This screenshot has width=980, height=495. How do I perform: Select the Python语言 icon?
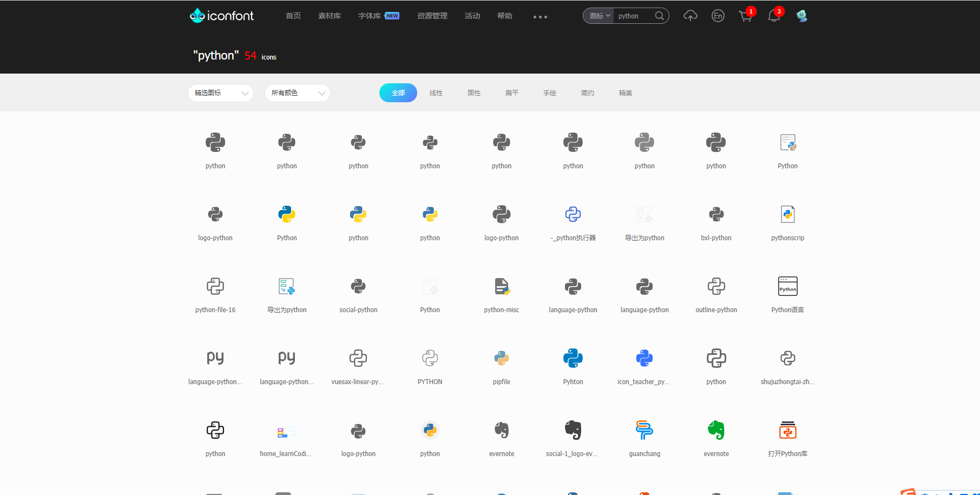(788, 287)
